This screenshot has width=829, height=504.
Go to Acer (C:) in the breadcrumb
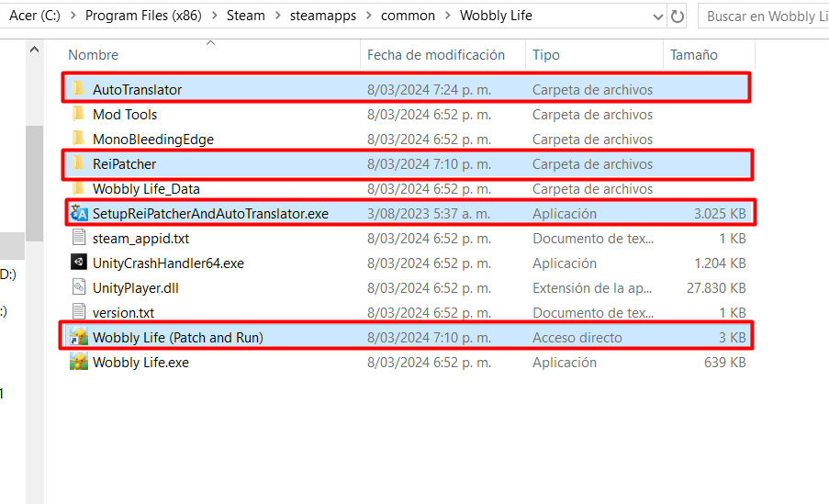point(35,16)
